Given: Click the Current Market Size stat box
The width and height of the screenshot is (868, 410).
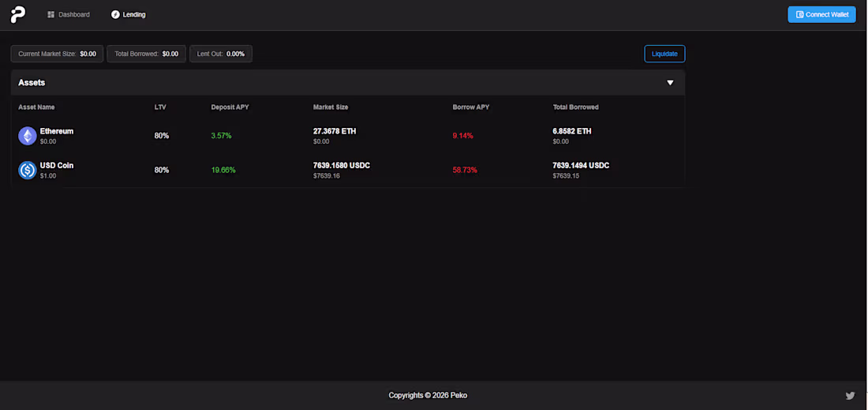Looking at the screenshot, I should point(57,54).
